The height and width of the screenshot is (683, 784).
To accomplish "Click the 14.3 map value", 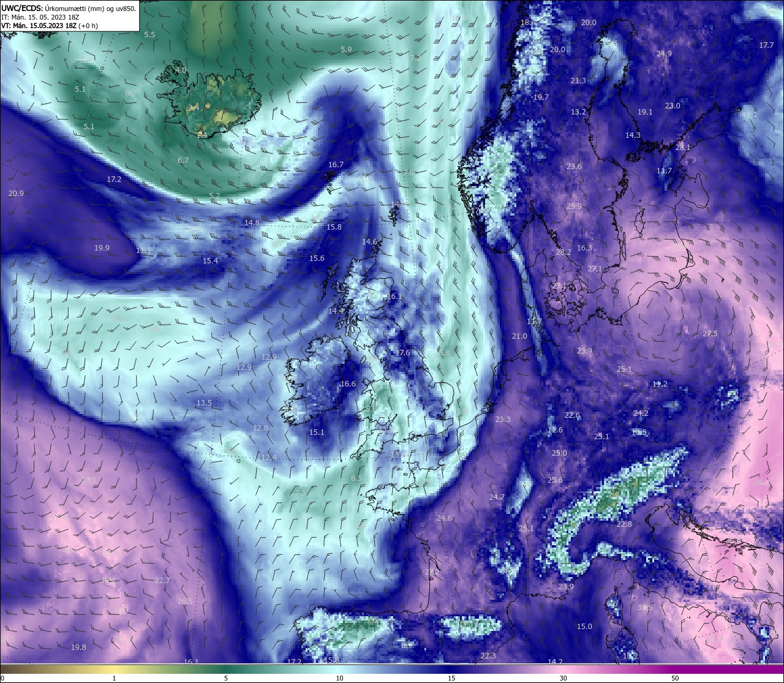I will pyautogui.click(x=633, y=135).
